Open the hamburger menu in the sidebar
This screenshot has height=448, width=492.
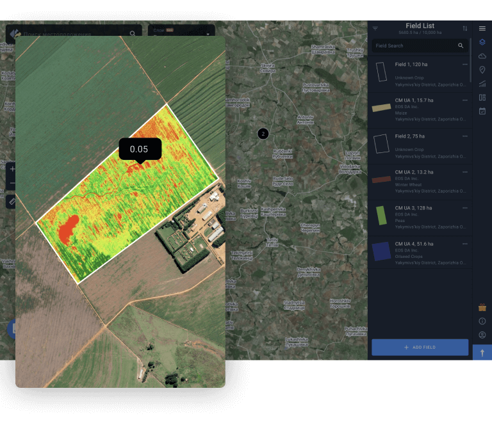click(482, 28)
